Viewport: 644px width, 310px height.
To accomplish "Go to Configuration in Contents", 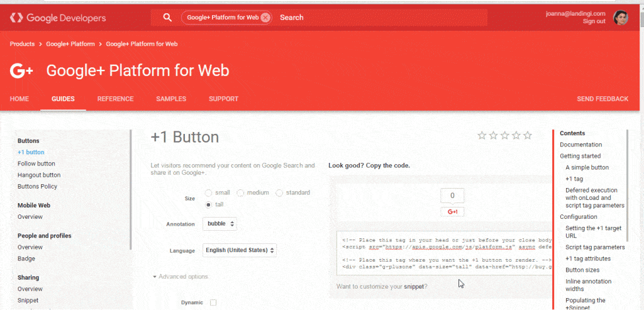I will (x=579, y=217).
